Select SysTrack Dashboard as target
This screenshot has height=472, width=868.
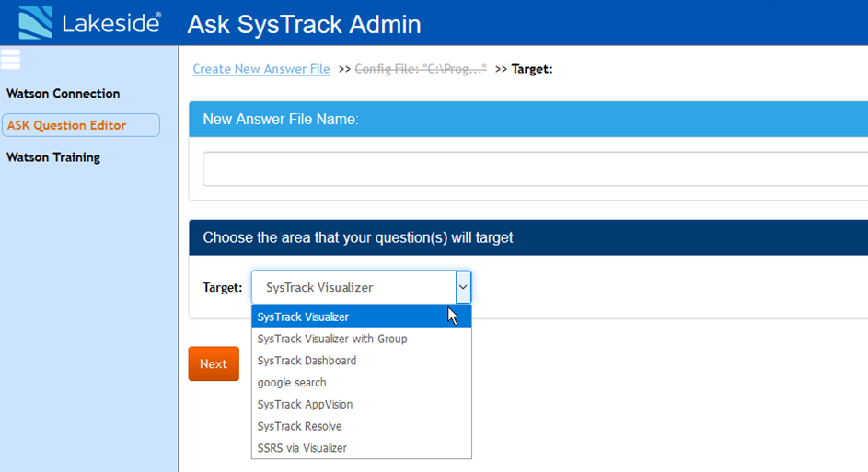[x=362, y=361]
